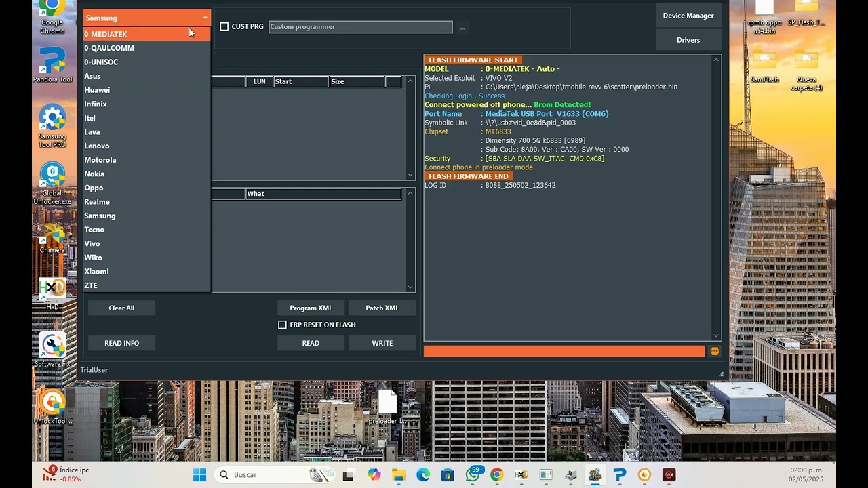Select Itel in the dropdown list

coord(146,118)
